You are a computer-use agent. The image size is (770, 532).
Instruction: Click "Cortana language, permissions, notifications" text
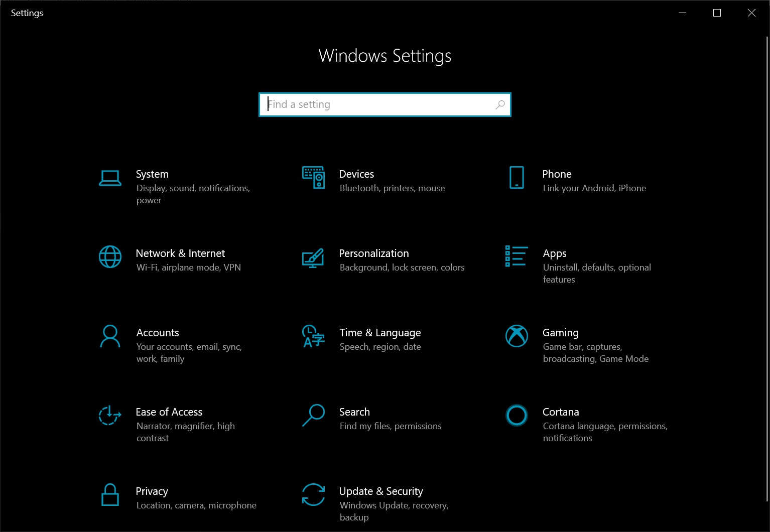605,432
